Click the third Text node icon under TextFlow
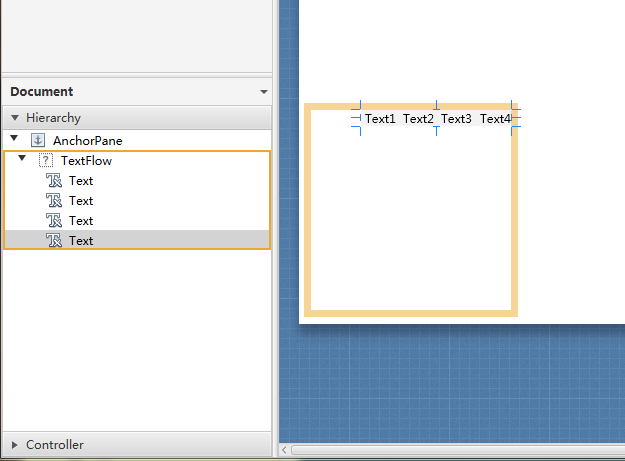The image size is (625, 461). click(x=55, y=221)
